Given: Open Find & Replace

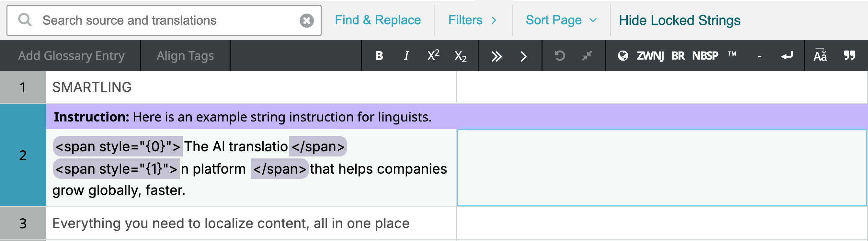Looking at the screenshot, I should (378, 20).
